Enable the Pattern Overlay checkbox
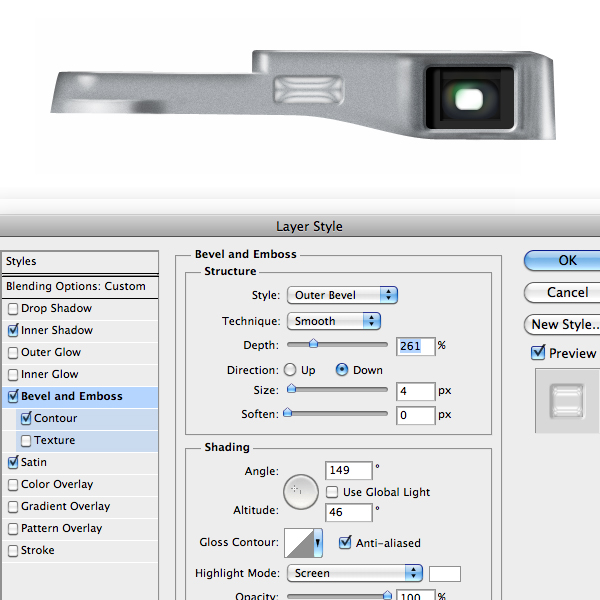 pyautogui.click(x=13, y=529)
